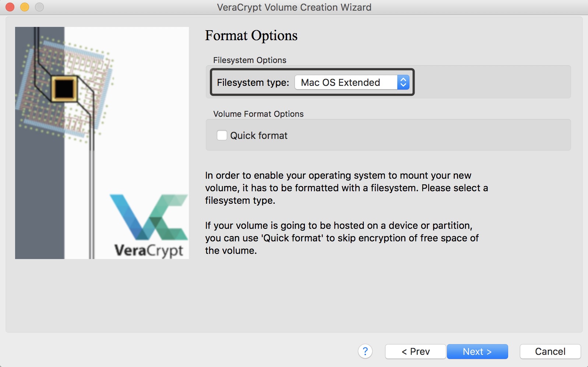
Task: Minimize the window with the yellow button
Action: coord(25,7)
